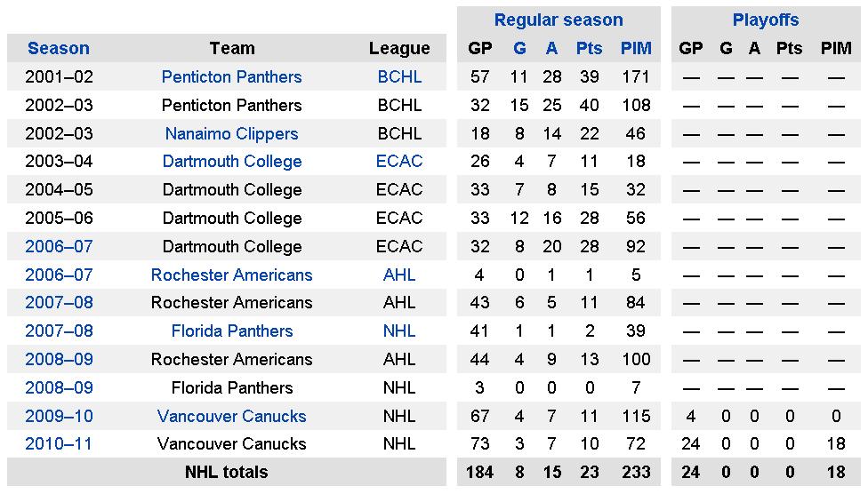Image resolution: width=868 pixels, height=494 pixels.
Task: Open the 2006–07 link beside Dartmouth College
Action: tap(59, 246)
